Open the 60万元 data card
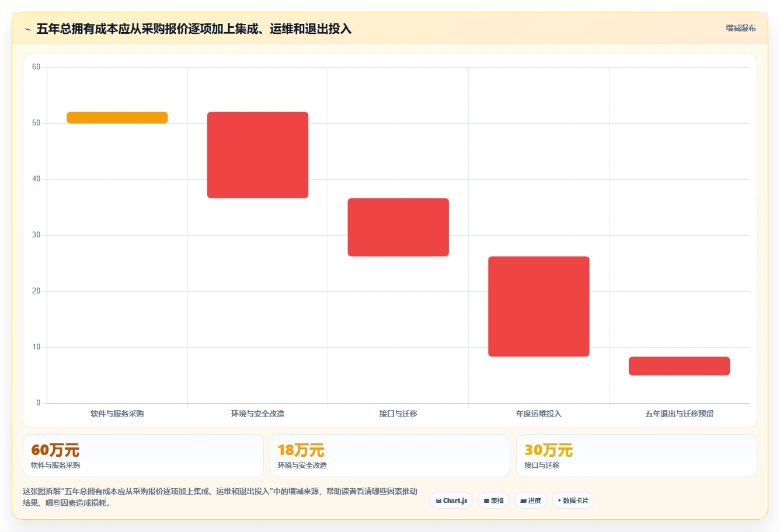780x532 pixels. point(143,456)
